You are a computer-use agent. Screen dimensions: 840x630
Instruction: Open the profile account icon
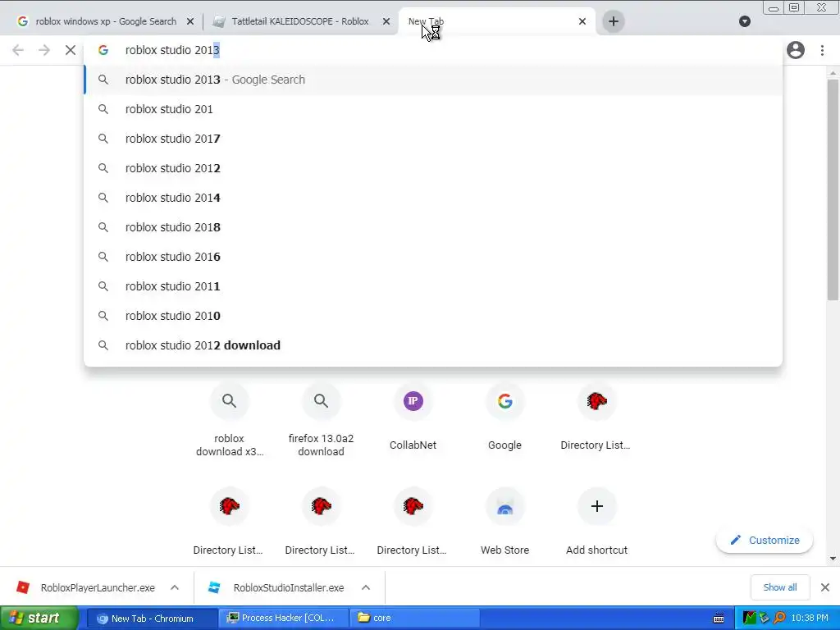[x=796, y=50]
